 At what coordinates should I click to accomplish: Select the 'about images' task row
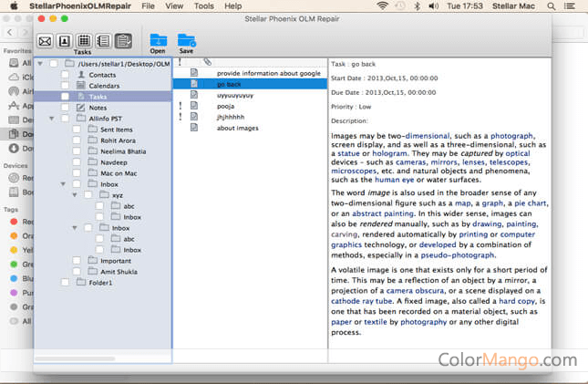237,128
